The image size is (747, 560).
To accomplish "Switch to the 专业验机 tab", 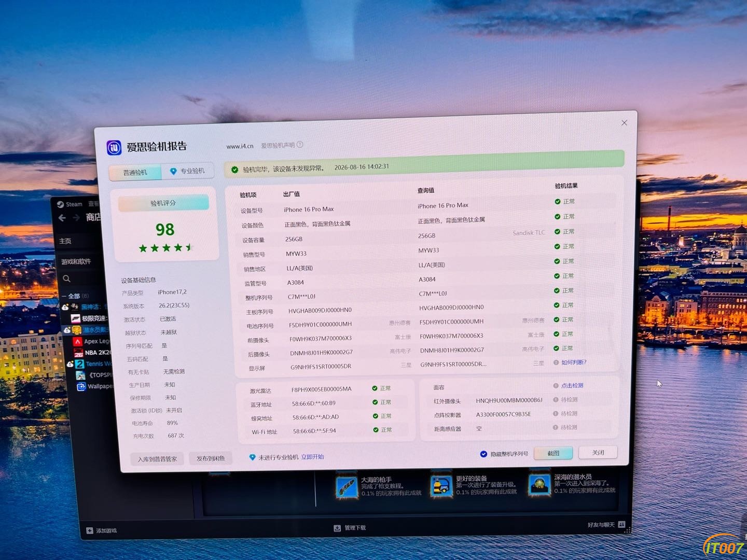I will [187, 171].
